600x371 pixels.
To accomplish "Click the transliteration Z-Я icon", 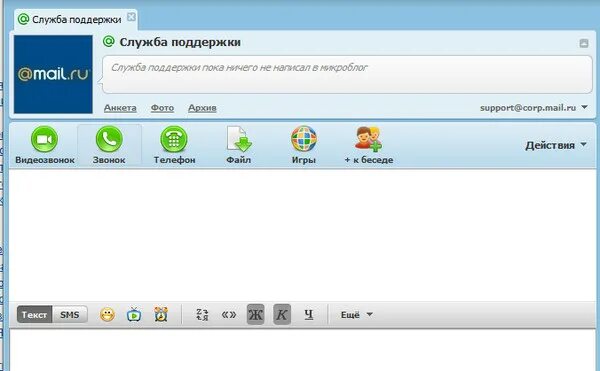I will point(202,315).
